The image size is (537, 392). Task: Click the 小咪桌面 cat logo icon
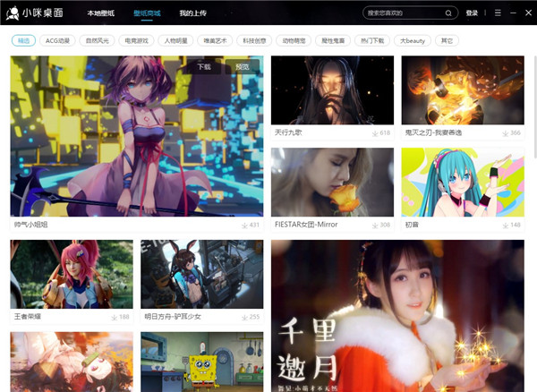tap(13, 13)
